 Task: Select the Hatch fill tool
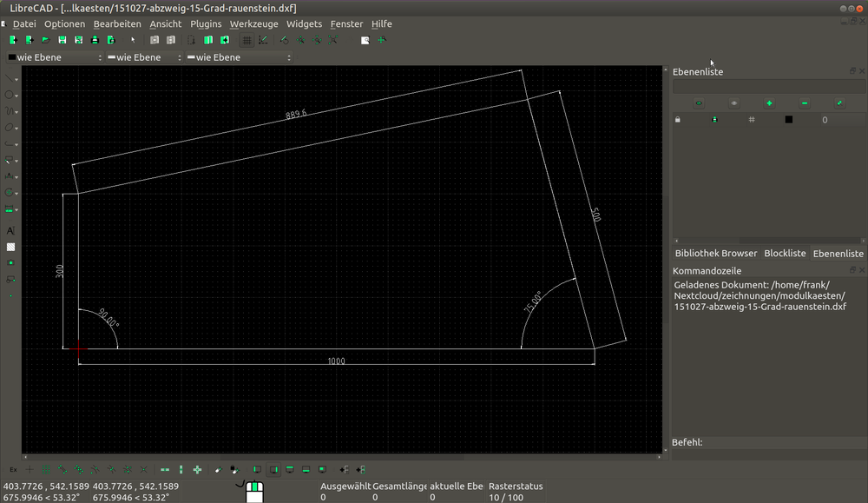(x=10, y=247)
